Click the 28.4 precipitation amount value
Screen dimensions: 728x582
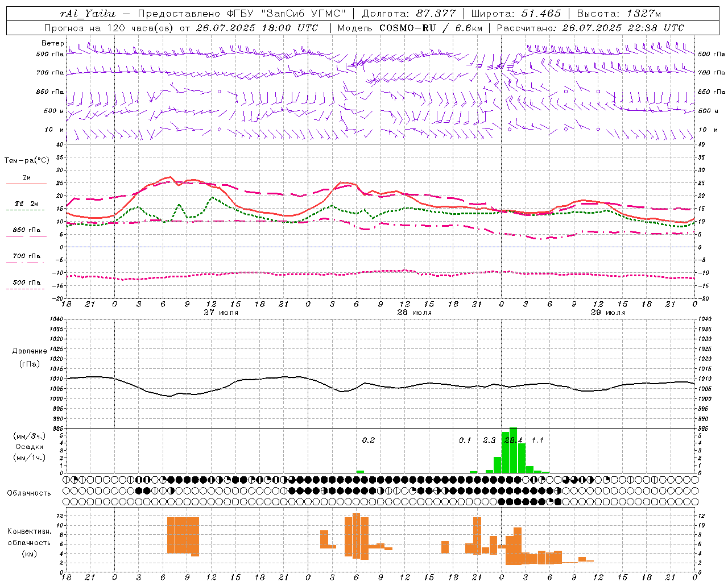click(514, 440)
